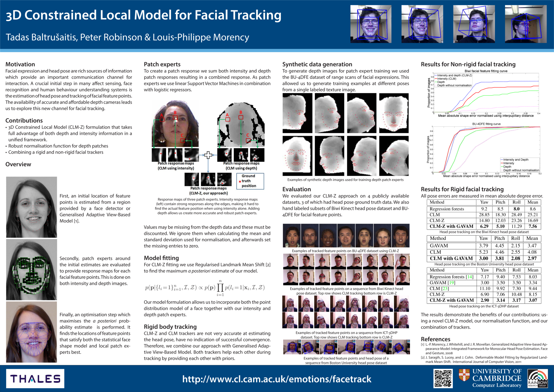
Task: Click the white plus symbol between response maps
Action: click(x=208, y=155)
